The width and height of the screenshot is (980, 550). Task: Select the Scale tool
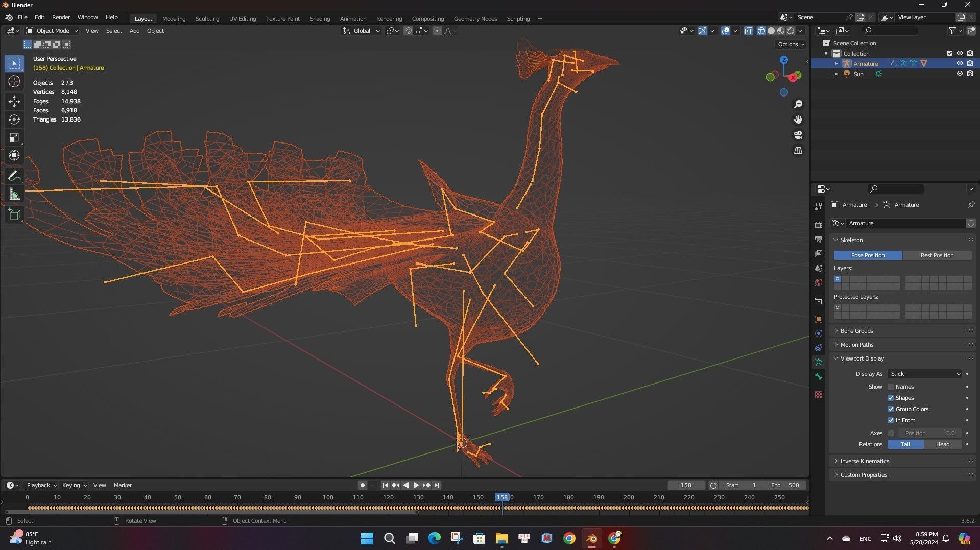point(14,137)
